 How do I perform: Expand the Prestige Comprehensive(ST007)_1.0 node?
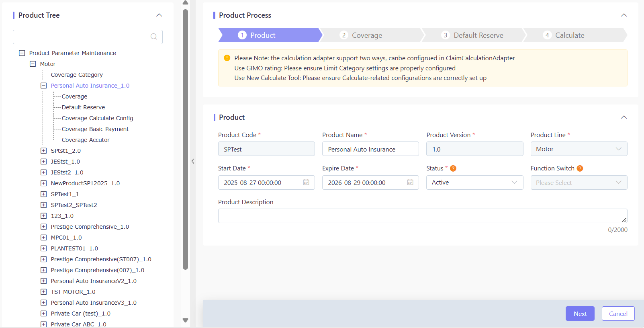44,259
